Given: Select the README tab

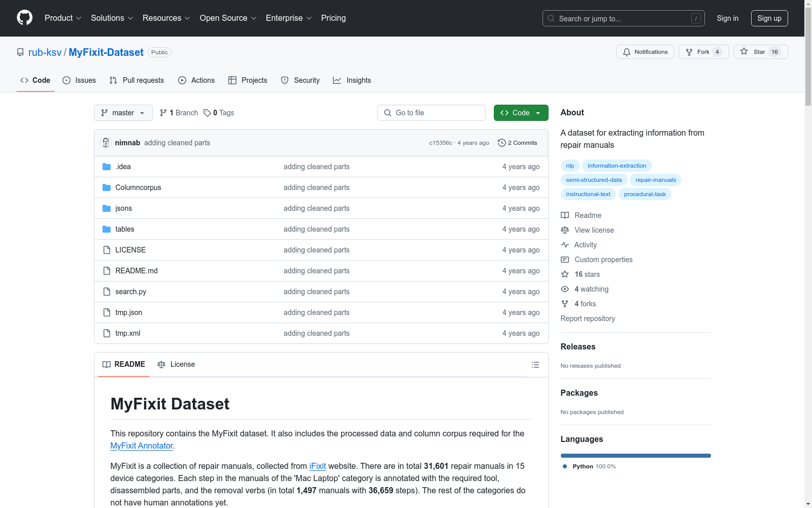Looking at the screenshot, I should (x=124, y=364).
